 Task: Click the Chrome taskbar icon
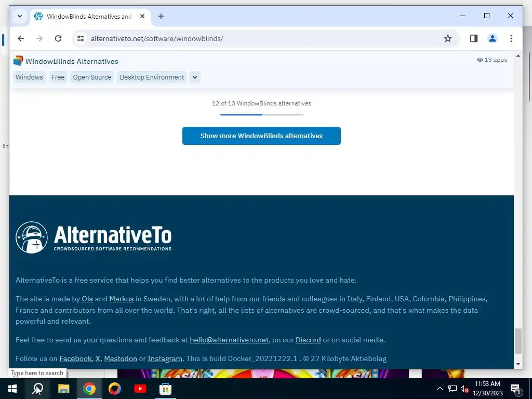89,389
